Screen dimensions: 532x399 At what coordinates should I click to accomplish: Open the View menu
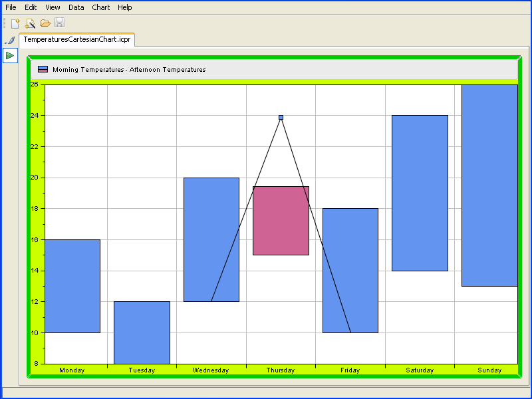pyautogui.click(x=53, y=7)
